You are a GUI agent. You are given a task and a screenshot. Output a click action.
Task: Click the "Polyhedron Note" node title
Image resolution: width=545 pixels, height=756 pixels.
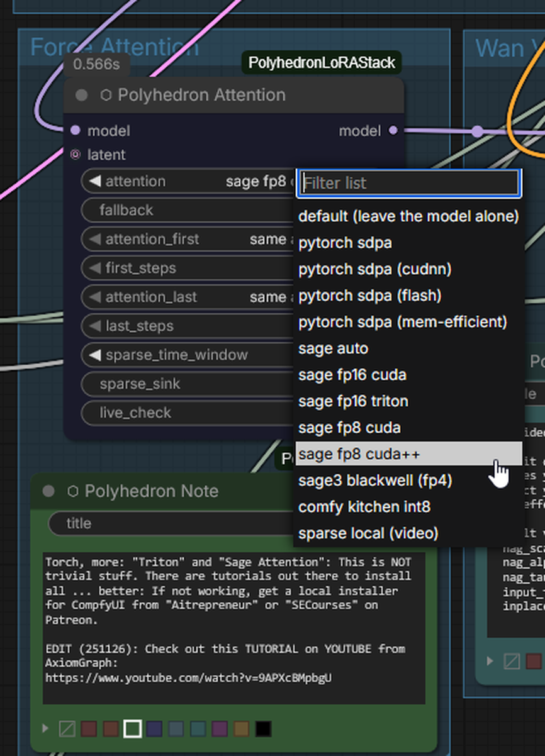click(x=152, y=491)
